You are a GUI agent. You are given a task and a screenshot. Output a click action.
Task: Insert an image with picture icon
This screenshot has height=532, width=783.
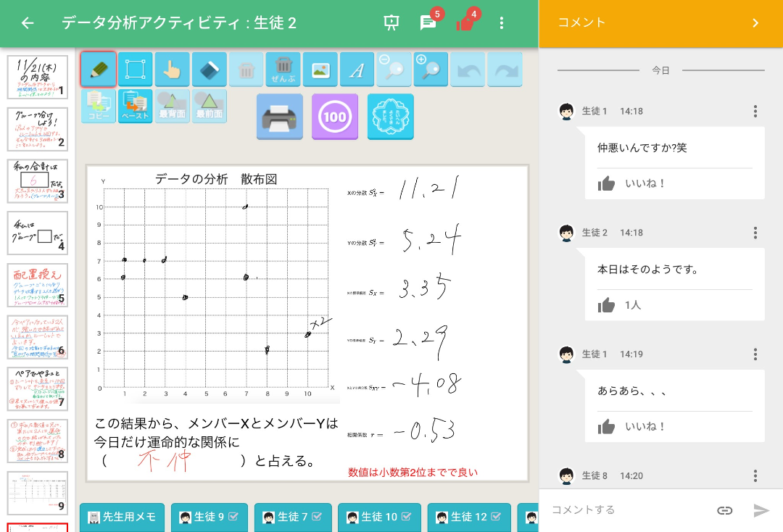tap(320, 70)
